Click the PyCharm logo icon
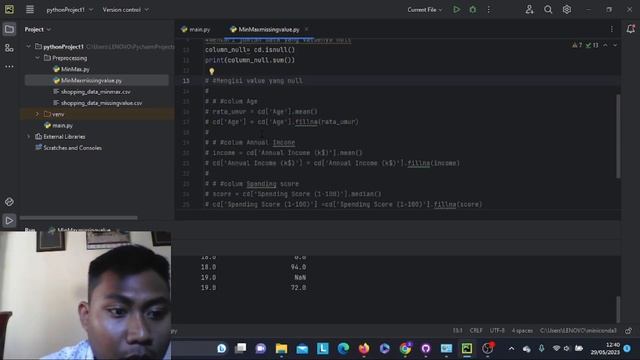640x360 pixels. (9, 9)
